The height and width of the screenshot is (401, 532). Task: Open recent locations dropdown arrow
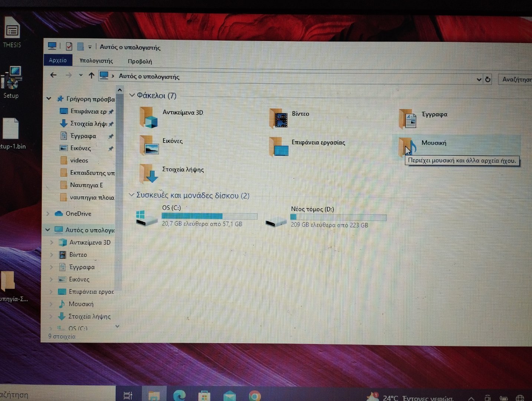81,75
